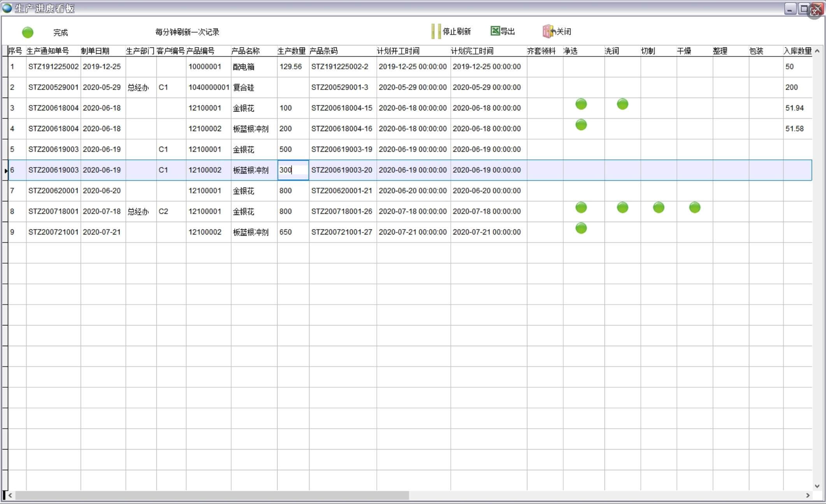This screenshot has height=504, width=826.
Task: Select row 2 order STZ200529001 cell
Action: point(53,87)
